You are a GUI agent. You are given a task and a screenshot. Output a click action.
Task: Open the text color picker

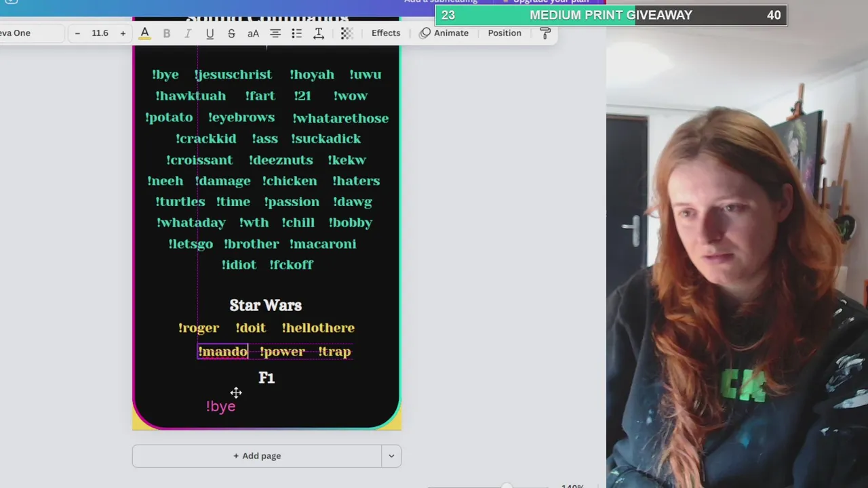[144, 33]
